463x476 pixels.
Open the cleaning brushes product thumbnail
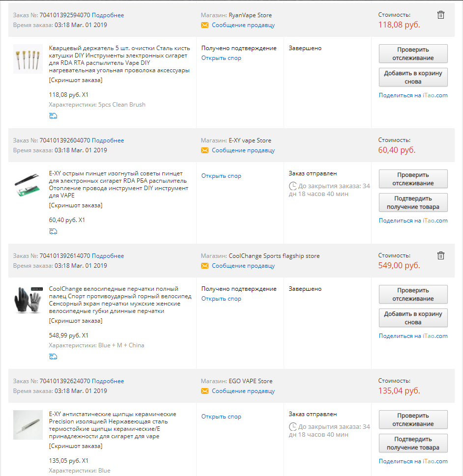coord(28,59)
